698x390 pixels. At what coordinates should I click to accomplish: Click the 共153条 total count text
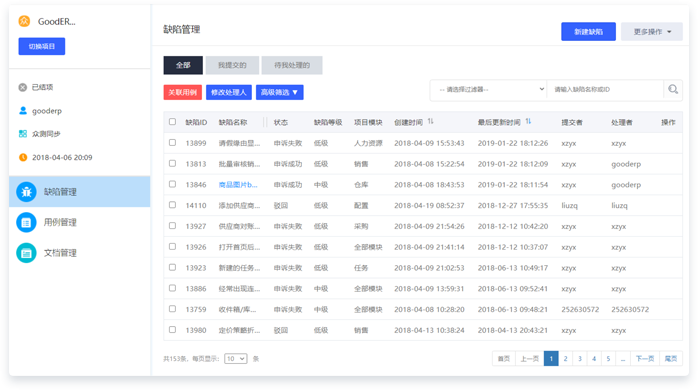(175, 359)
